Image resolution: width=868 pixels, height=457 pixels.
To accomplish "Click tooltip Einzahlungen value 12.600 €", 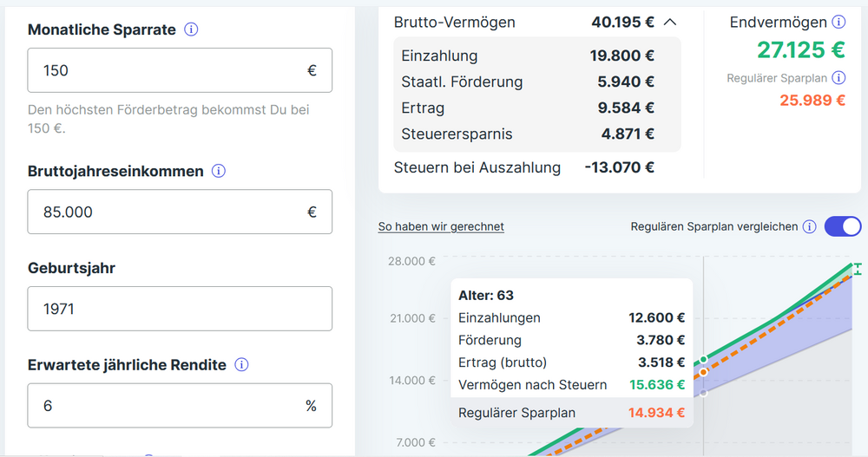I will point(656,317).
